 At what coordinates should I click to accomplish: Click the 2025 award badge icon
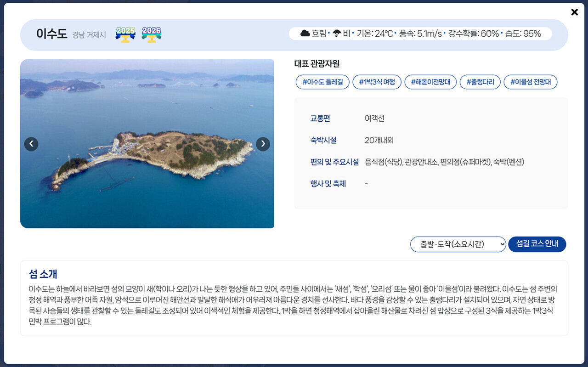click(x=125, y=34)
